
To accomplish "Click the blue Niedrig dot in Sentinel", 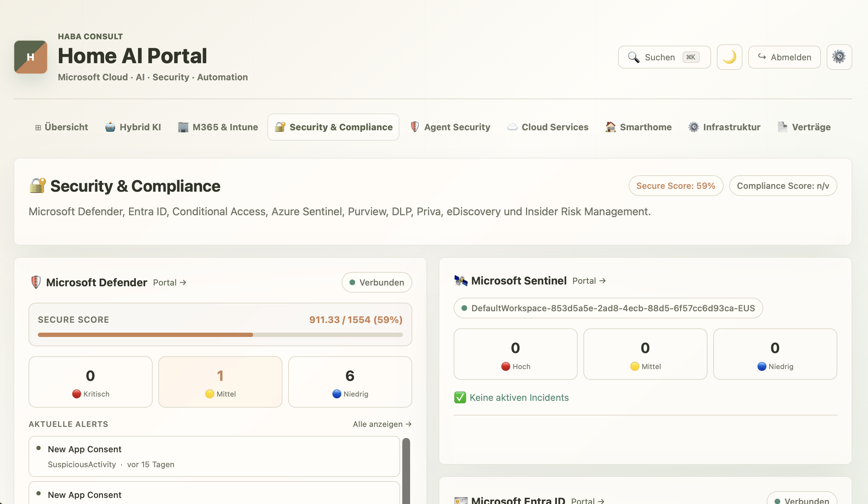I will pos(762,366).
